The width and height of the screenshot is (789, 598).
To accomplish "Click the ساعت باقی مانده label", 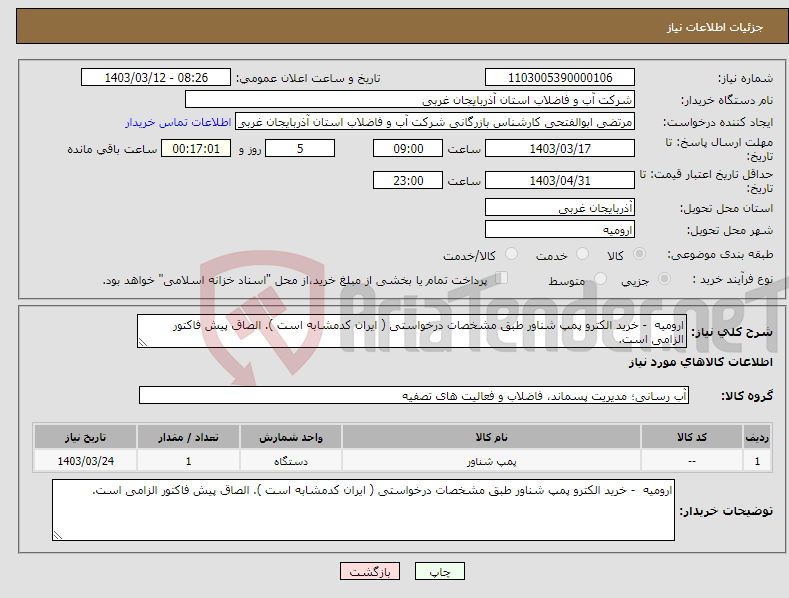I will (x=112, y=150).
